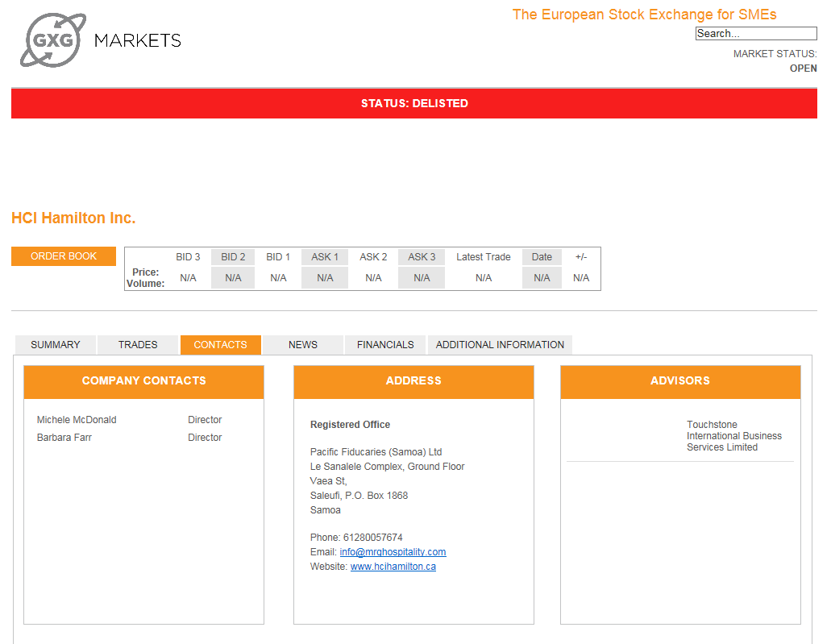The width and height of the screenshot is (831, 644).
Task: Select the Barbara Farr contact name
Action: click(x=64, y=438)
